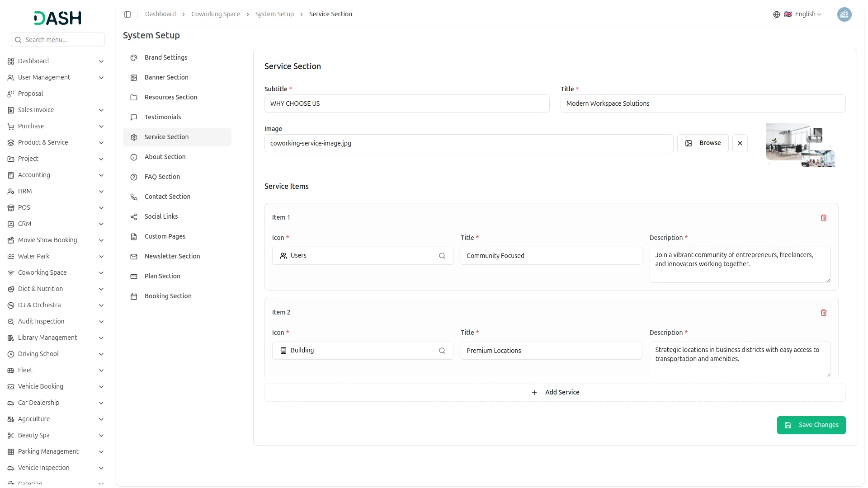Click the search icon in the Users icon field

click(442, 256)
